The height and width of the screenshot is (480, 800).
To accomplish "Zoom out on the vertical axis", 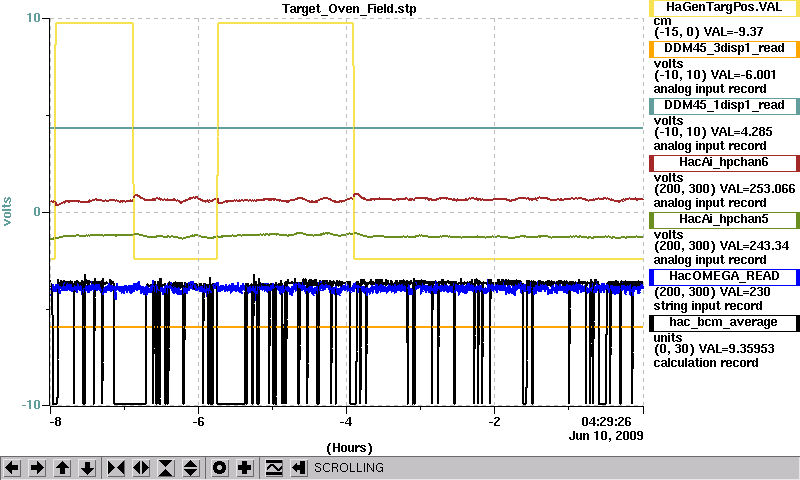I will point(191,467).
